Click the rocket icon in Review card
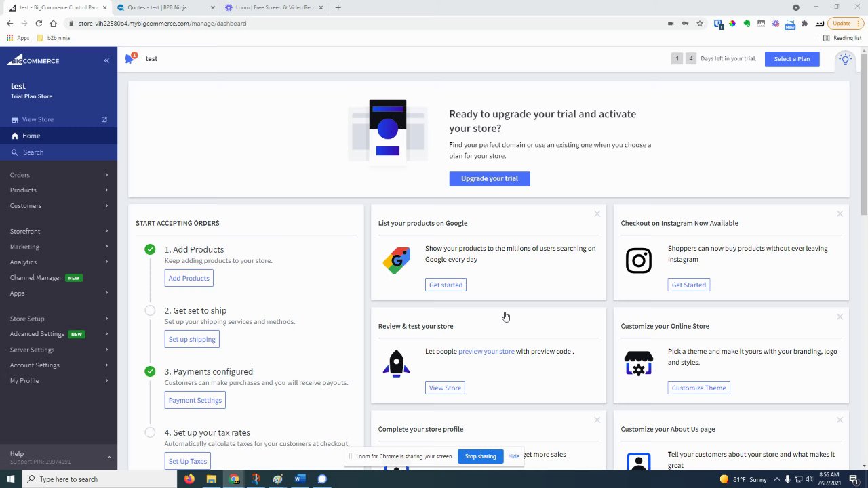Image resolution: width=868 pixels, height=488 pixels. click(x=396, y=363)
